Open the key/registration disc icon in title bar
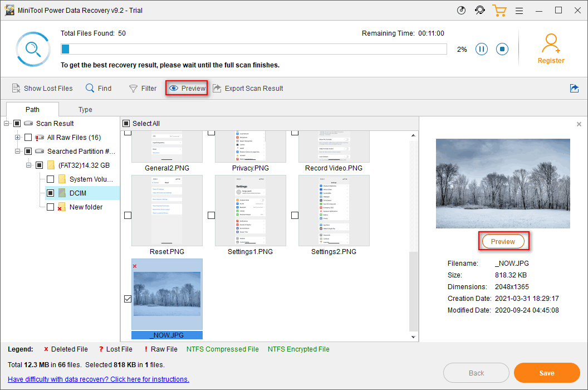 pyautogui.click(x=461, y=11)
